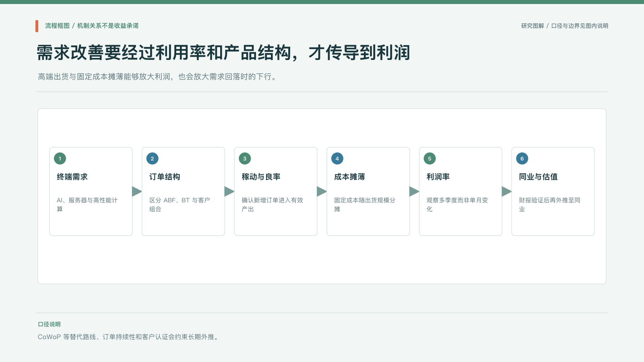This screenshot has width=644, height=362.
Task: Click the 口径说明 footer heading
Action: (49, 324)
